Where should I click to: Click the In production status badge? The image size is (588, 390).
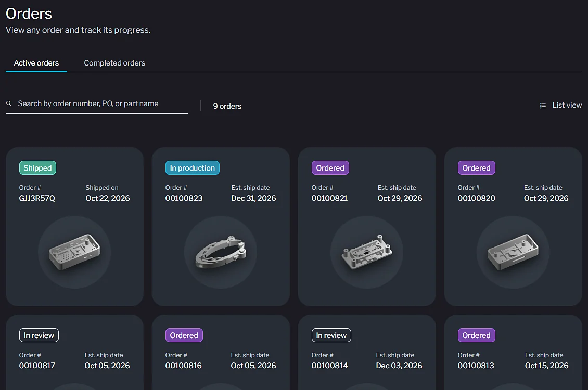193,168
